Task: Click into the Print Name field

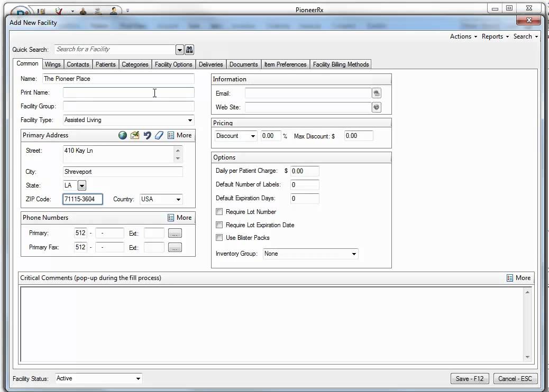Action: [x=129, y=92]
